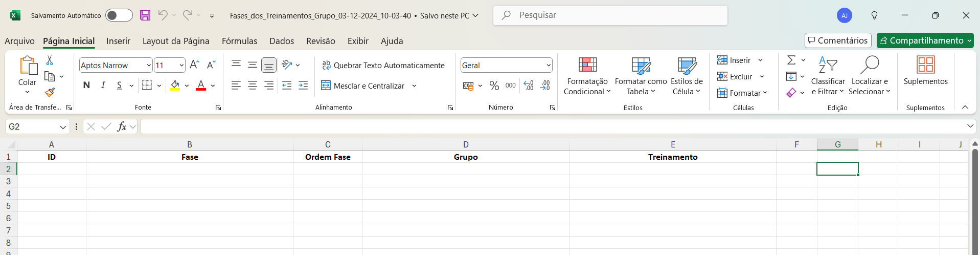Apply bold with the N button
This screenshot has width=980, height=255.
(x=86, y=86)
